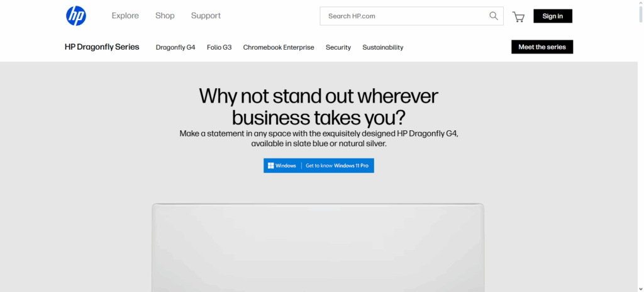Image resolution: width=644 pixels, height=292 pixels.
Task: Open the Sustainability section
Action: [x=383, y=47]
